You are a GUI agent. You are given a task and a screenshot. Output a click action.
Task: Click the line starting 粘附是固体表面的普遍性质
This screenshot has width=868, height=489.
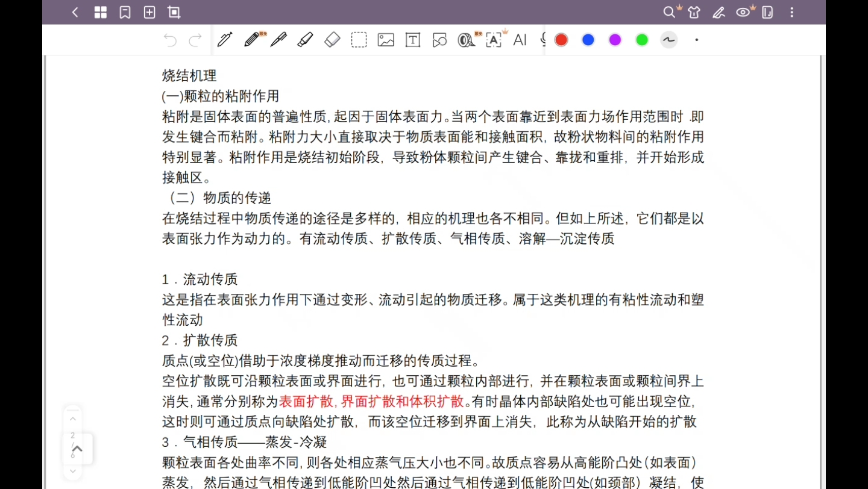[x=433, y=117]
